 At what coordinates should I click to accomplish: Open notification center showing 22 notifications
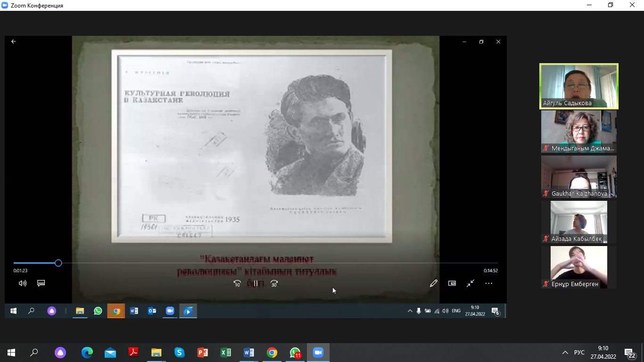coord(630,353)
